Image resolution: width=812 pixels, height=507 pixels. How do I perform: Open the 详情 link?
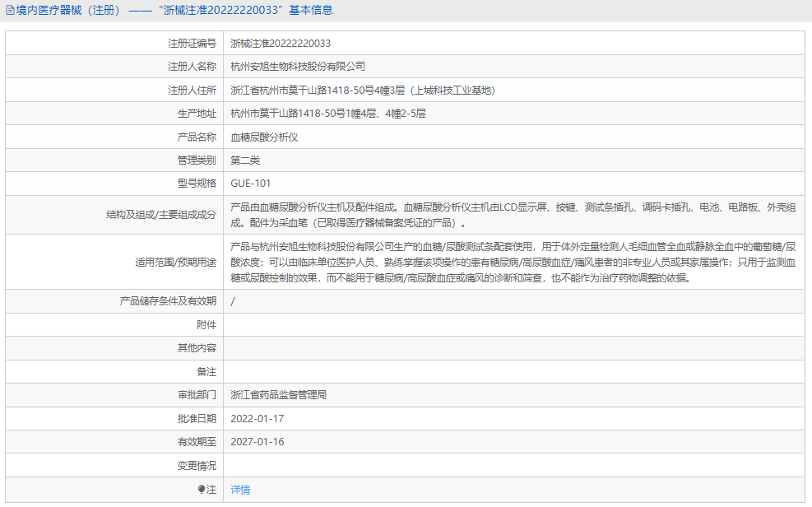click(x=240, y=491)
